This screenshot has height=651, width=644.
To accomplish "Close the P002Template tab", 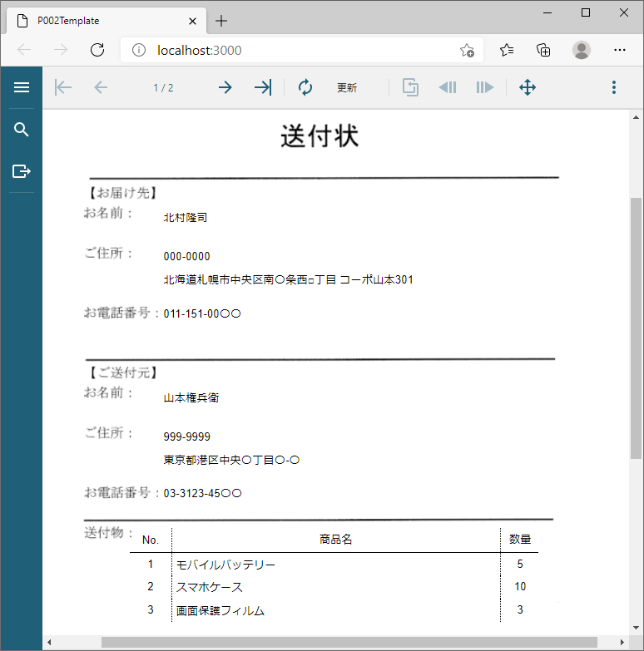I will click(192, 21).
